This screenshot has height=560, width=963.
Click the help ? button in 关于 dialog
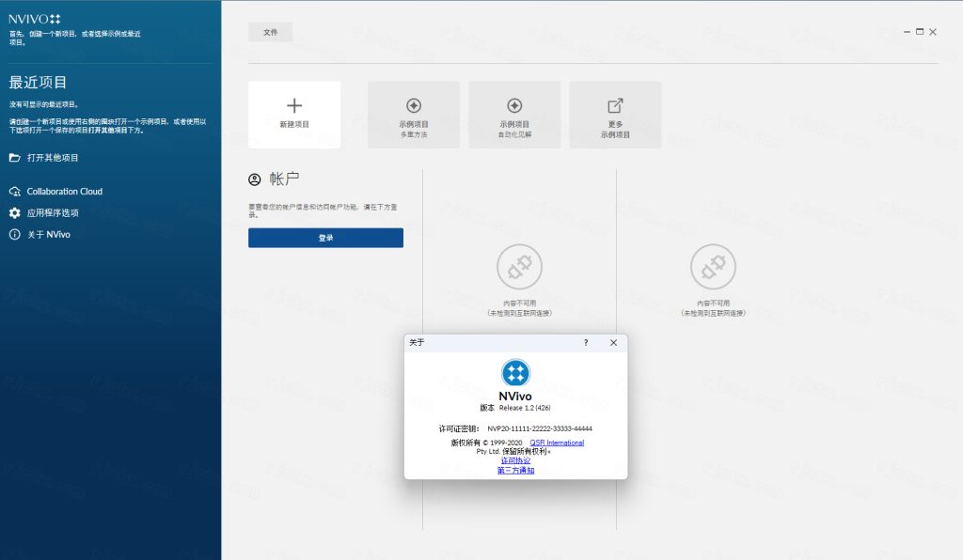(x=586, y=343)
